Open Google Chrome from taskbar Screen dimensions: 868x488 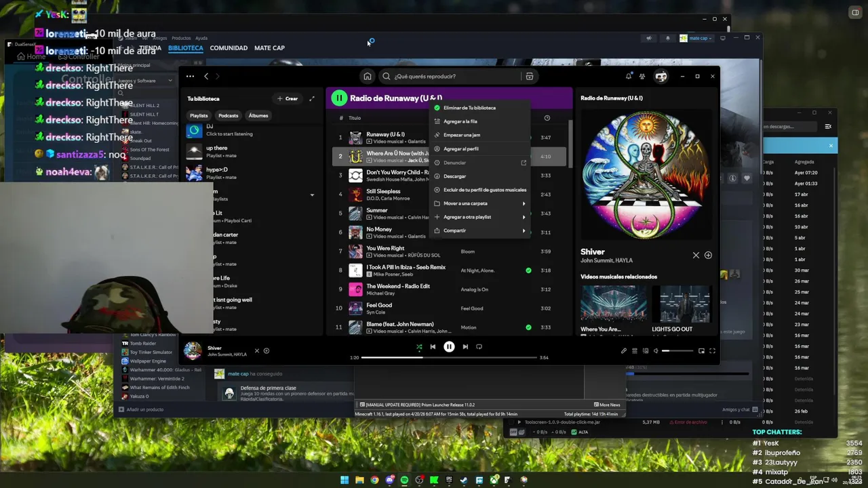pos(374,480)
